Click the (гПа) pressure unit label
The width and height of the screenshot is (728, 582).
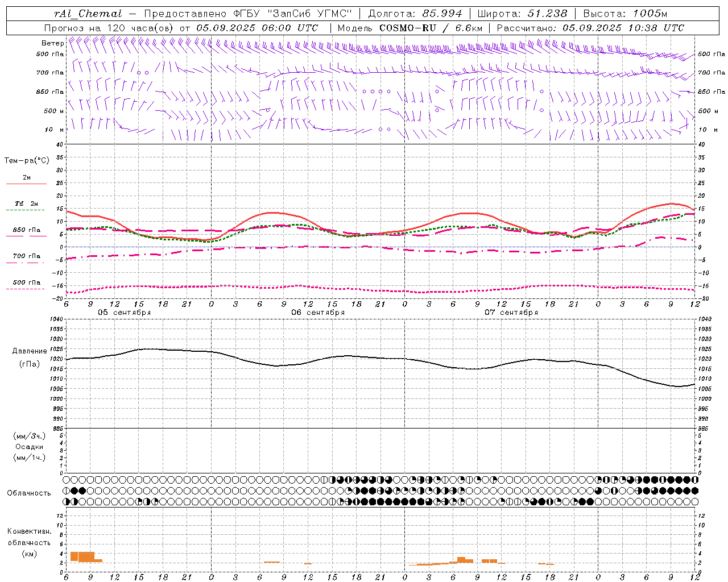30,364
